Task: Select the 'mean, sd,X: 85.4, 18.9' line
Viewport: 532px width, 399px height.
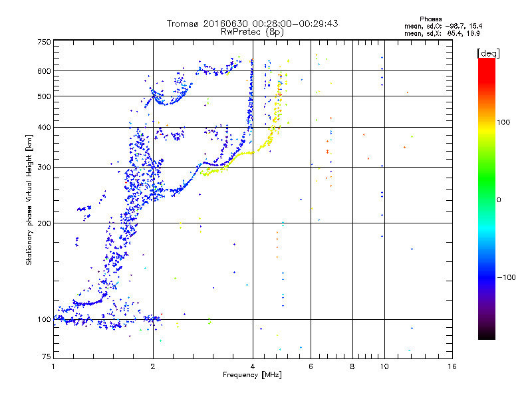Action: [x=442, y=33]
